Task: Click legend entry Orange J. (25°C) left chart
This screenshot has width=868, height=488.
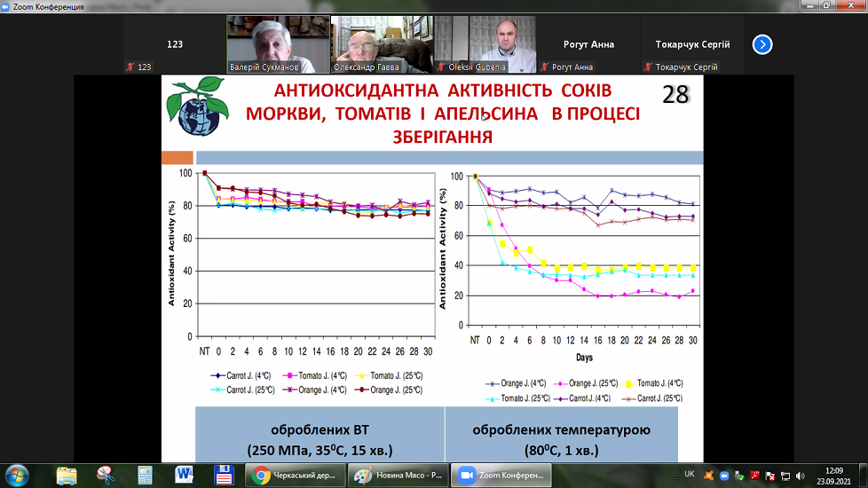Action: point(389,390)
